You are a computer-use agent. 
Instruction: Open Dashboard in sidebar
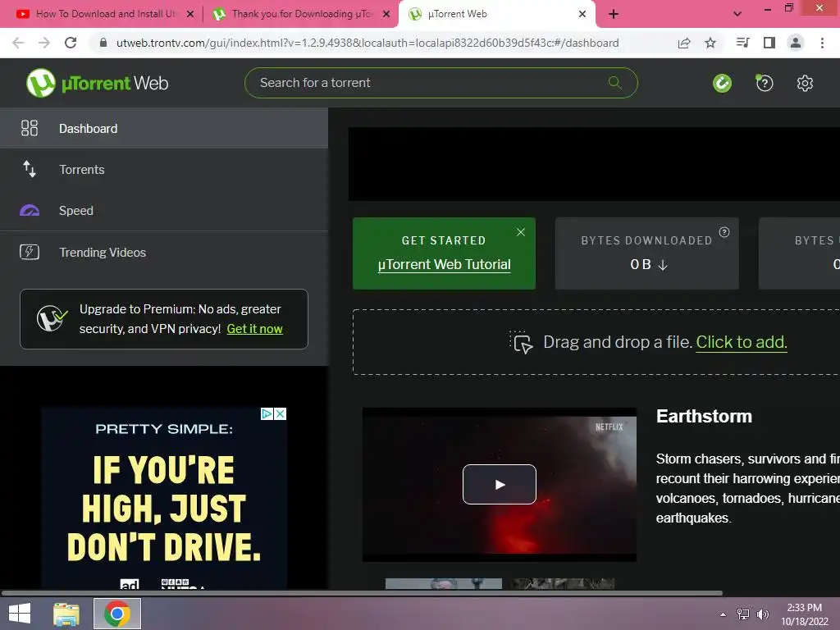pyautogui.click(x=164, y=128)
